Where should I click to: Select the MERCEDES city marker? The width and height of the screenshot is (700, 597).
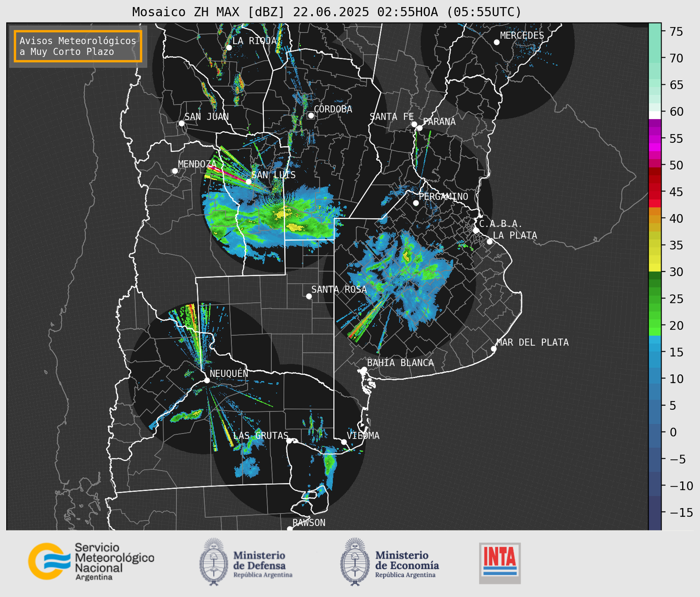(x=497, y=42)
